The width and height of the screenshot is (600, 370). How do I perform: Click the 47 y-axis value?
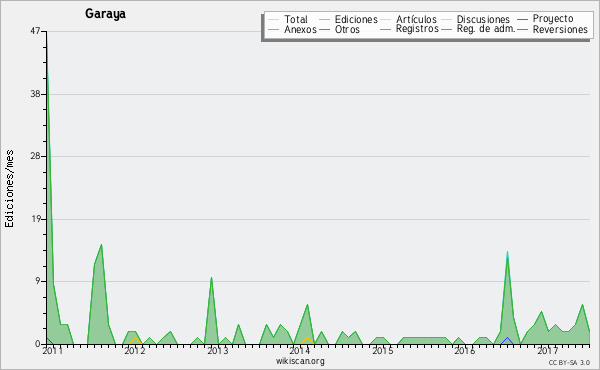(x=35, y=31)
